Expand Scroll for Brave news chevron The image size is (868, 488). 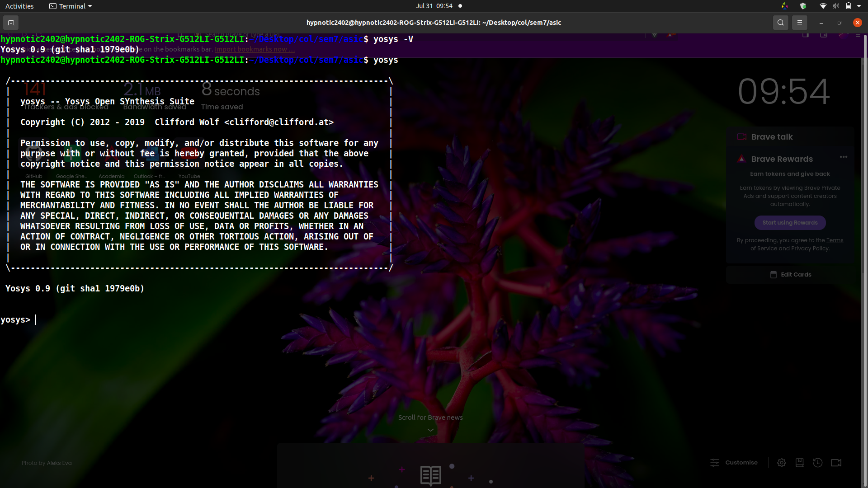(x=430, y=430)
